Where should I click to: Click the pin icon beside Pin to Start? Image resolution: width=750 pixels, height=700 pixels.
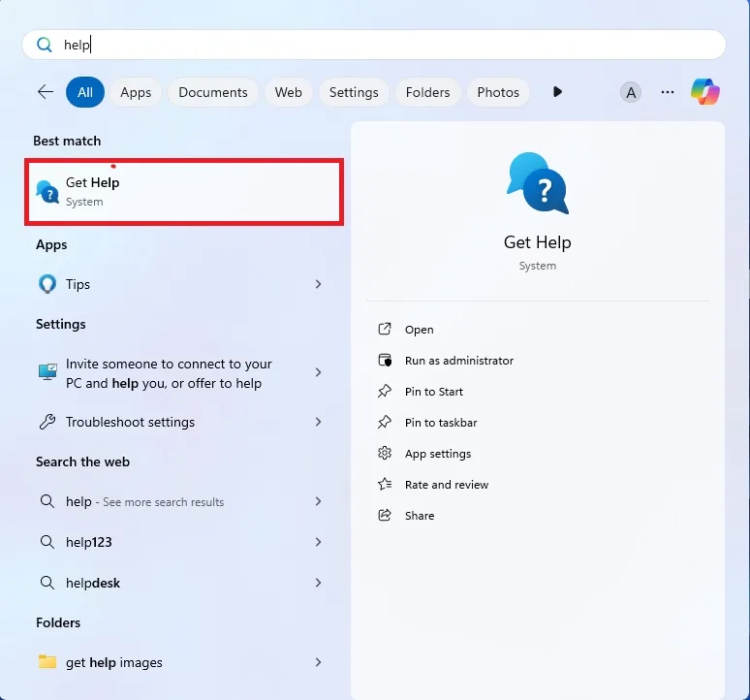(x=385, y=392)
